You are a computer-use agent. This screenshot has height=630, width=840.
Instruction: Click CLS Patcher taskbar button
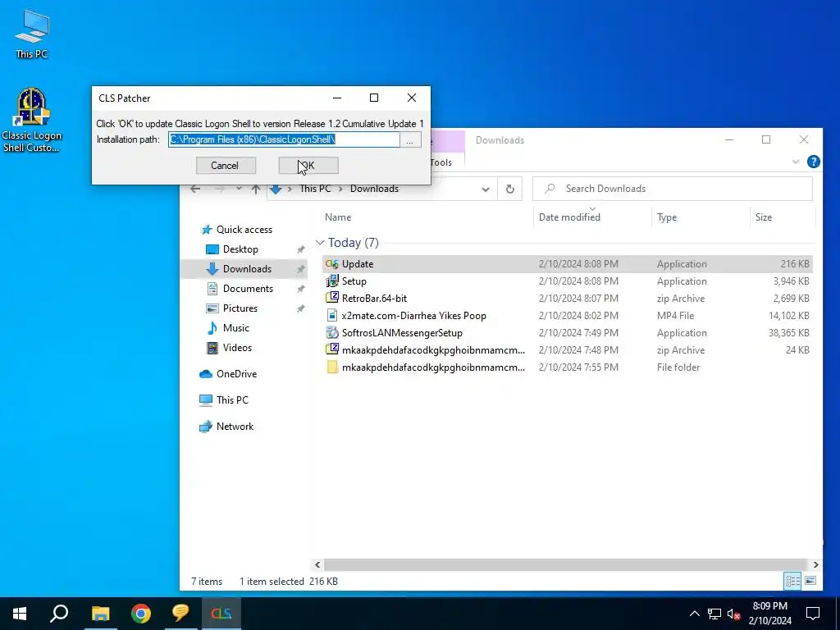(221, 614)
